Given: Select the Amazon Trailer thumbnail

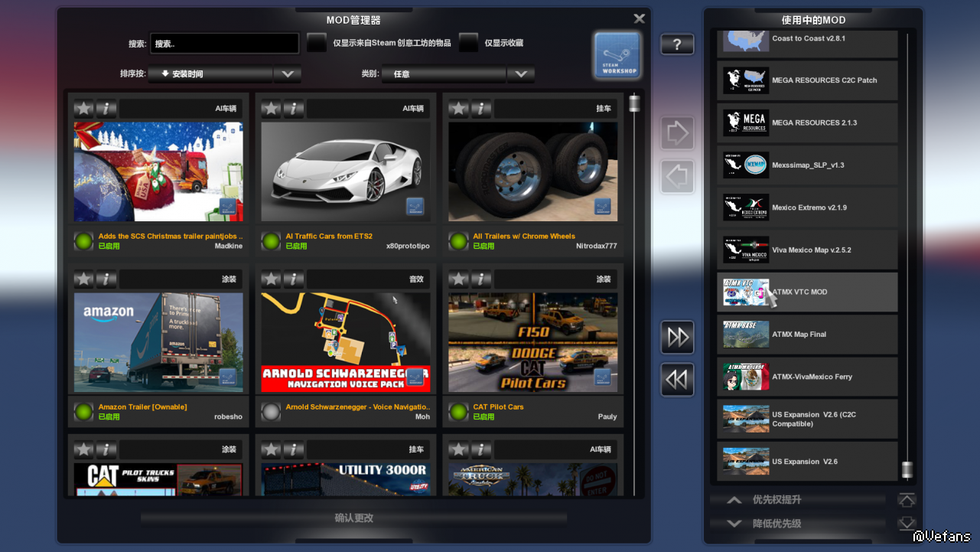Looking at the screenshot, I should coord(158,342).
